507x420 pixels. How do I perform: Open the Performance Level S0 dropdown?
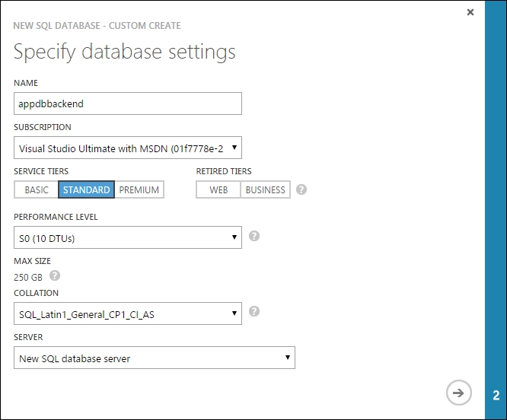click(x=128, y=237)
